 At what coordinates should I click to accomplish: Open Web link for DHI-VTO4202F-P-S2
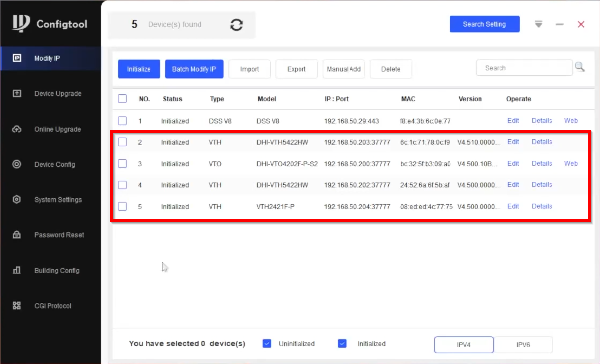(x=571, y=163)
